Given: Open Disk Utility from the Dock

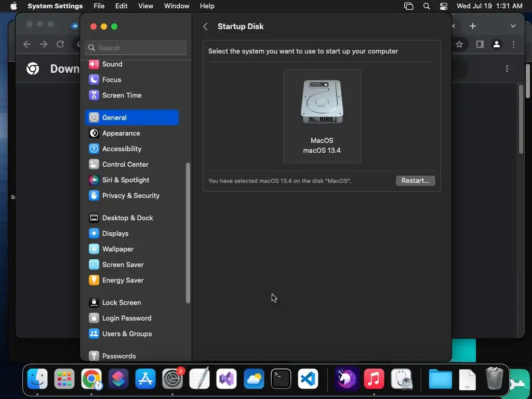Looking at the screenshot, I should click(x=401, y=379).
